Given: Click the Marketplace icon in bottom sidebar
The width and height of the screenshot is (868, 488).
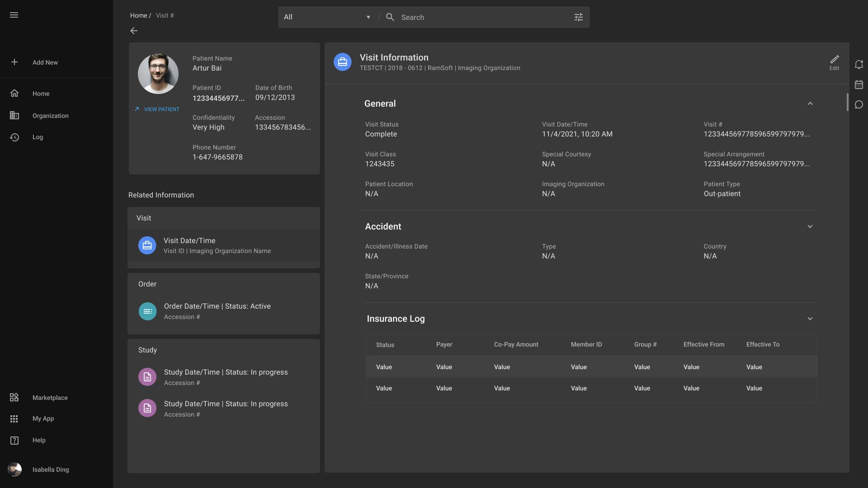Looking at the screenshot, I should pos(14,398).
